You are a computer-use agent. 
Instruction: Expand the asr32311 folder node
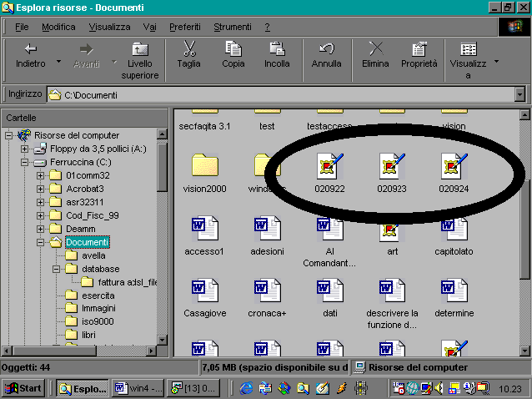coord(40,202)
